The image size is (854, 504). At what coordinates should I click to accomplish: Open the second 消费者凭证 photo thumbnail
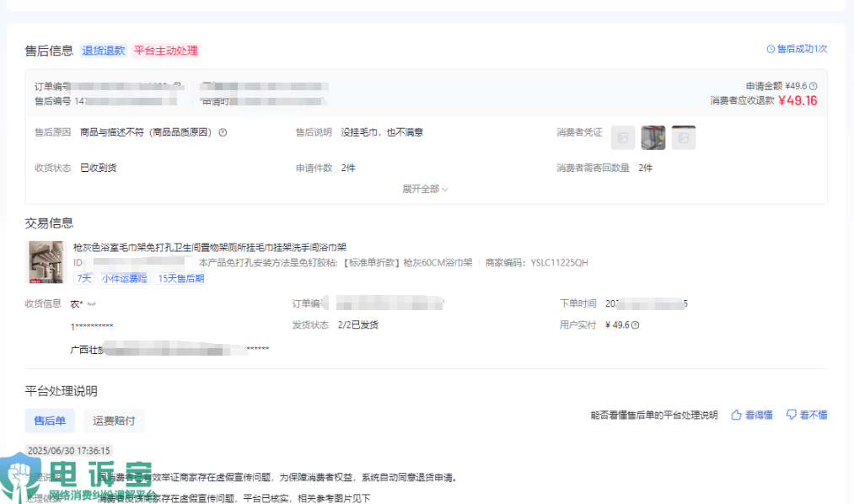[653, 137]
